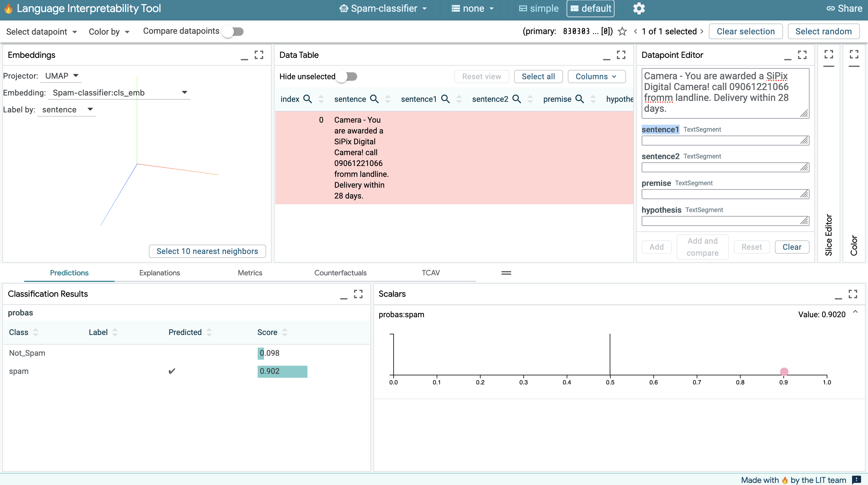Maximize the Embeddings panel
868x485 pixels.
tap(259, 55)
